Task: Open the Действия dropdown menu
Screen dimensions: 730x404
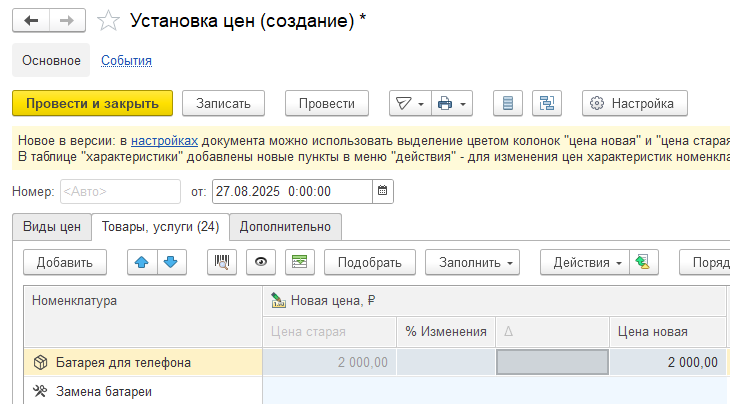Action: pyautogui.click(x=584, y=262)
